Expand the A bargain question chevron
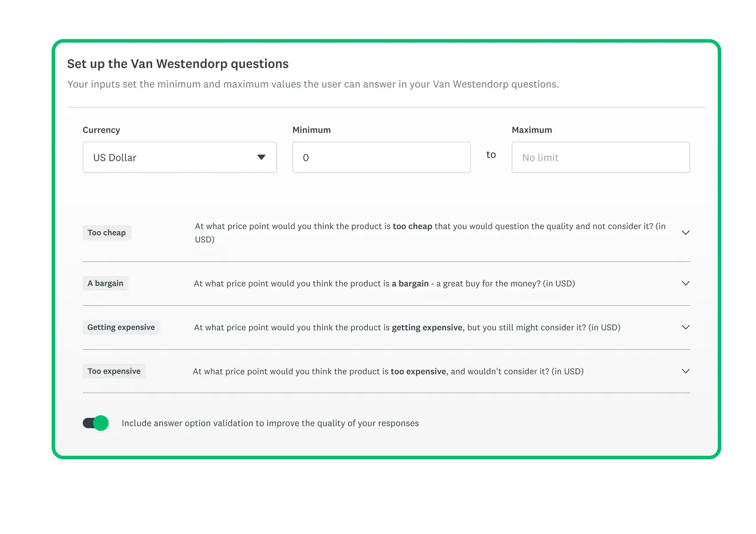 [685, 283]
